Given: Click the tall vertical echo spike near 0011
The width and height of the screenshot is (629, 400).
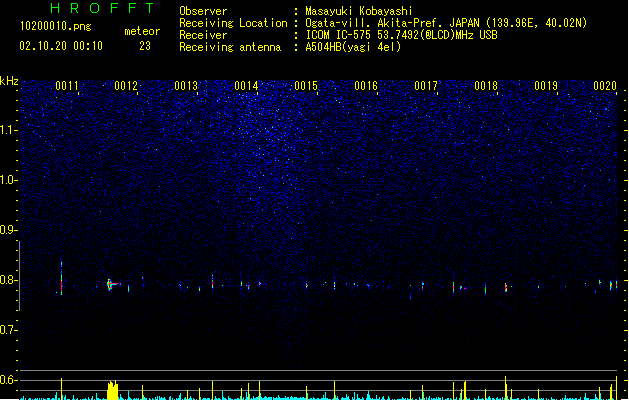Looking at the screenshot, I should click(61, 278).
